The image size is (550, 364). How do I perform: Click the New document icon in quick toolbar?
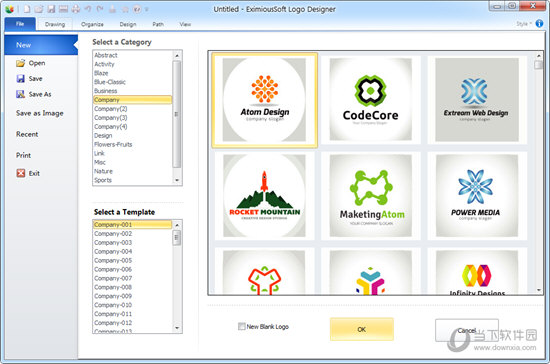(x=27, y=9)
